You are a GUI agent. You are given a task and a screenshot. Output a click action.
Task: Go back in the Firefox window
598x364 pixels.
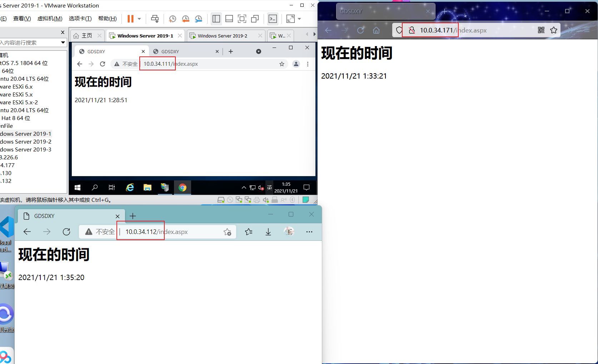pos(328,30)
